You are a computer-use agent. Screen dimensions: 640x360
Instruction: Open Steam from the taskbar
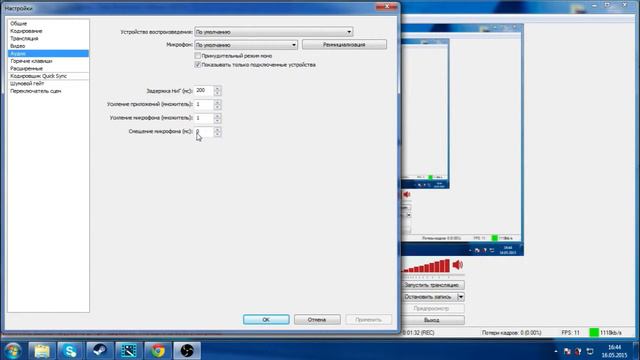coord(99,351)
